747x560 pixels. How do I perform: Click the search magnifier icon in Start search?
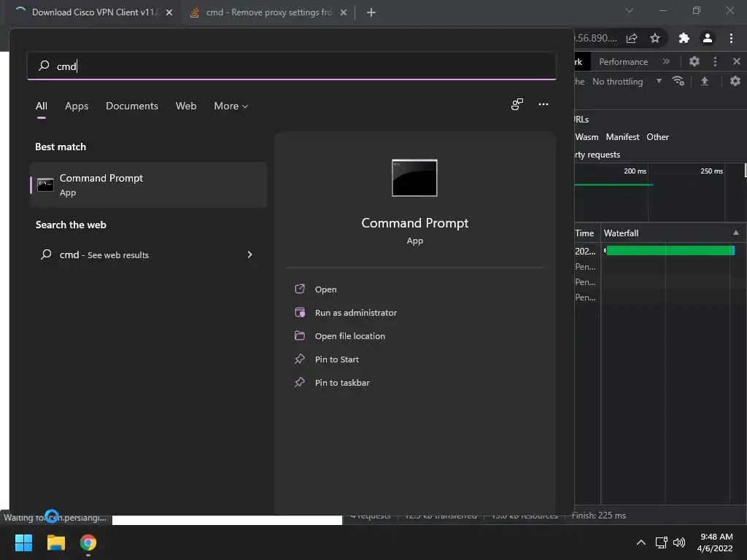(44, 65)
